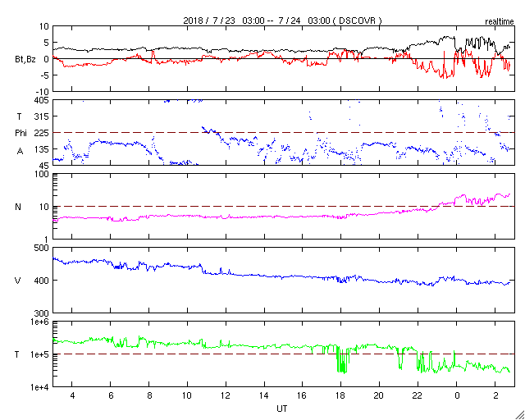
Task: Click the 'UT' x-axis label
Action: [x=282, y=409]
